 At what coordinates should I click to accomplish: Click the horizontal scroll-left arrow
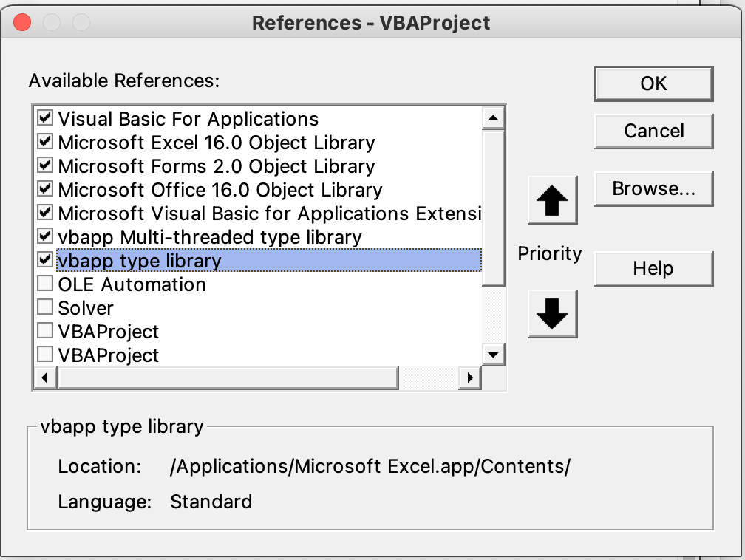click(x=44, y=378)
